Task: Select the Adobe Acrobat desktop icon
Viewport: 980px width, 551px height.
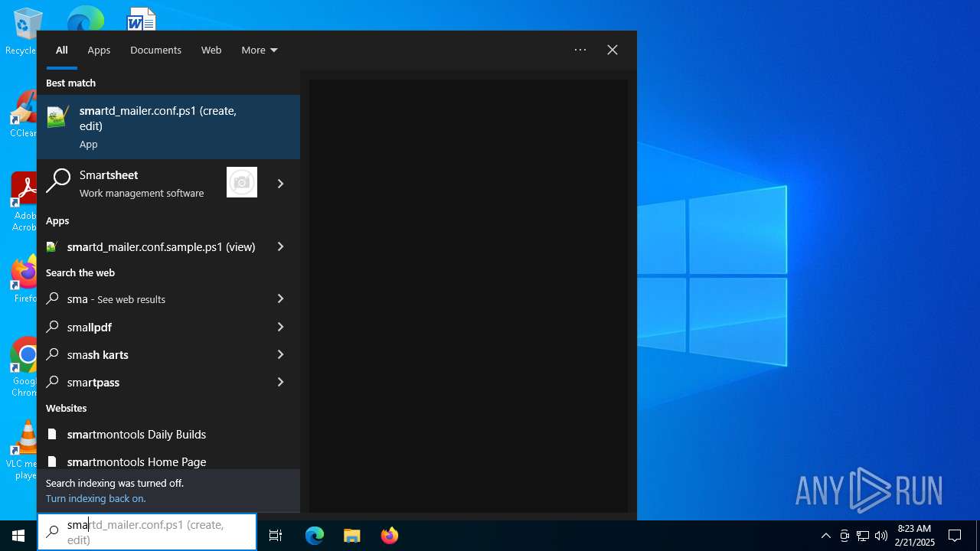Action: [24, 202]
